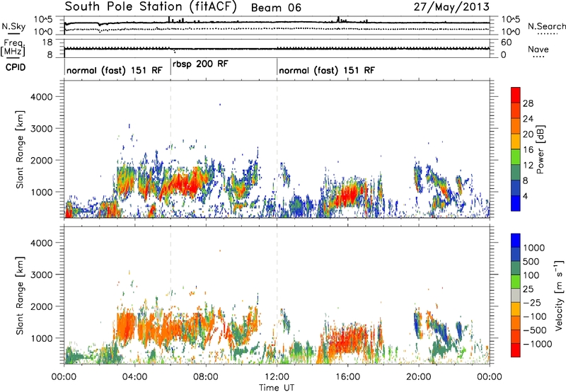This screenshot has height=392, width=566.
Task: Click the first 'normal (fast) 151 RF' label
Action: point(115,70)
